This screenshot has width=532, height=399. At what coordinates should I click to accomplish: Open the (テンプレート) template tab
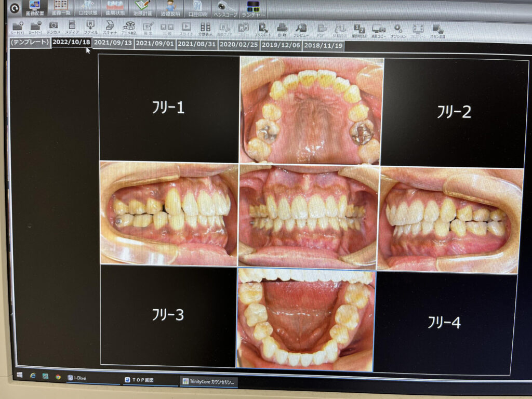click(30, 42)
